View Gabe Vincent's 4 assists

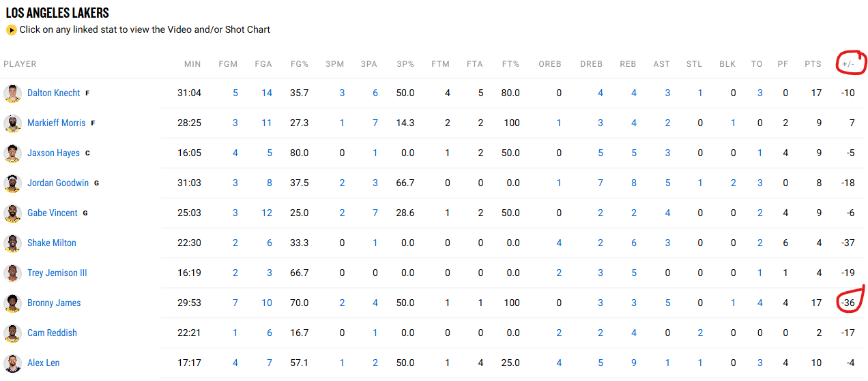tap(667, 213)
